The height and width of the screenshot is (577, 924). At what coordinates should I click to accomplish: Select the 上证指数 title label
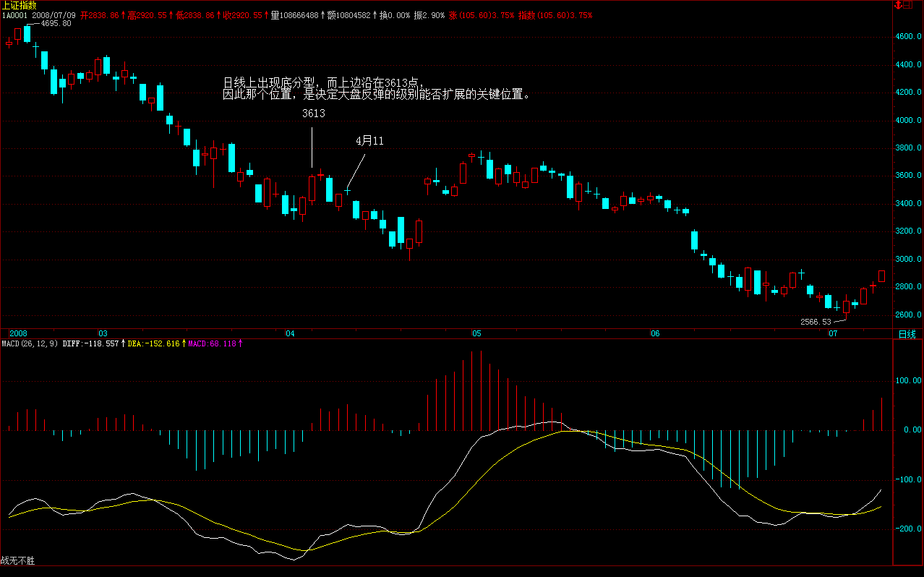(x=19, y=5)
